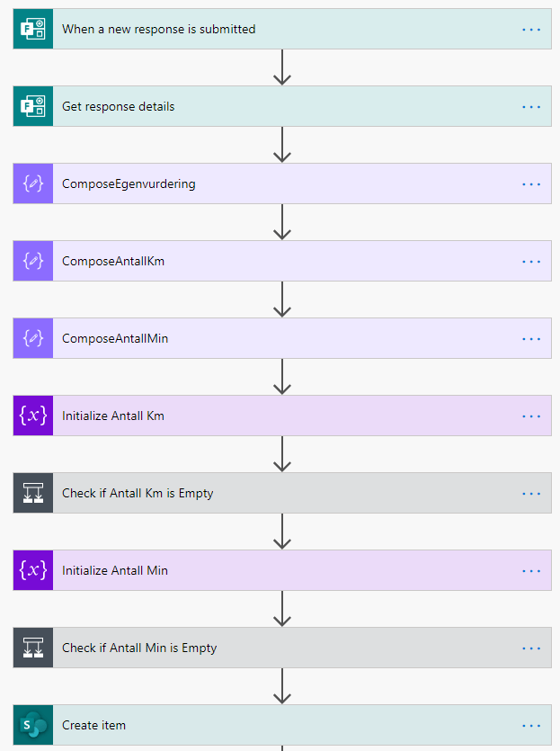Click the ComposeEgenvurdering compose icon
The width and height of the screenshot is (560, 751).
tap(33, 184)
